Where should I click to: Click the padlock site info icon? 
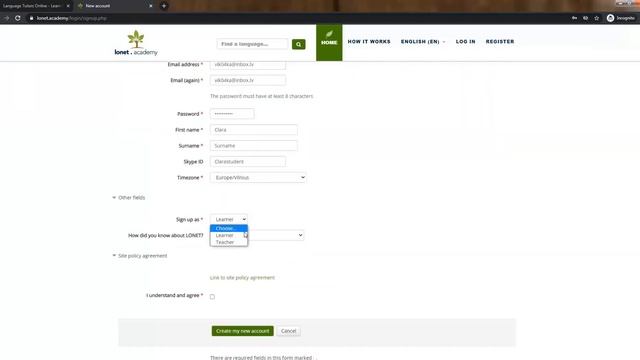pyautogui.click(x=31, y=18)
